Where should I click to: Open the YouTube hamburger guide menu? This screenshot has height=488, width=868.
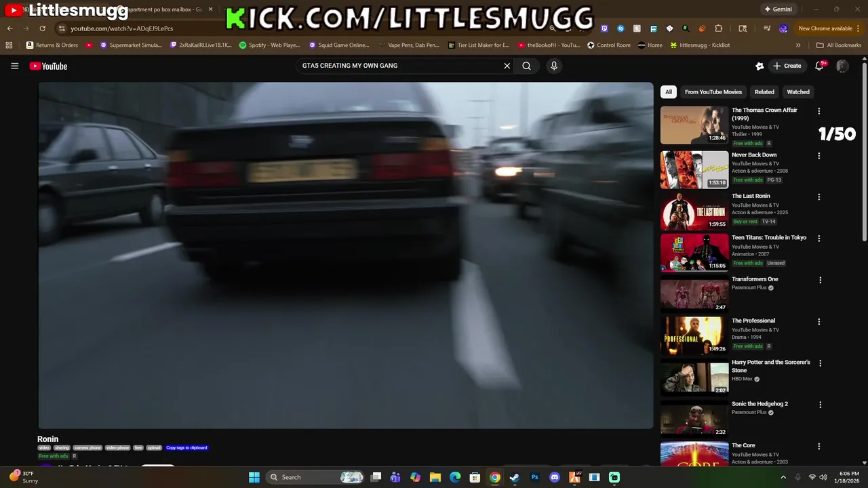coord(14,66)
